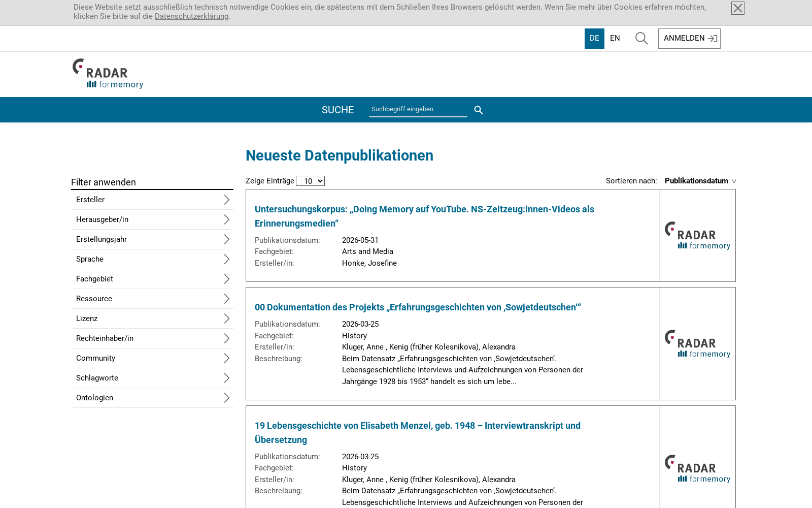Expand the Schlagworte filter
The height and width of the screenshot is (508, 812).
[152, 378]
